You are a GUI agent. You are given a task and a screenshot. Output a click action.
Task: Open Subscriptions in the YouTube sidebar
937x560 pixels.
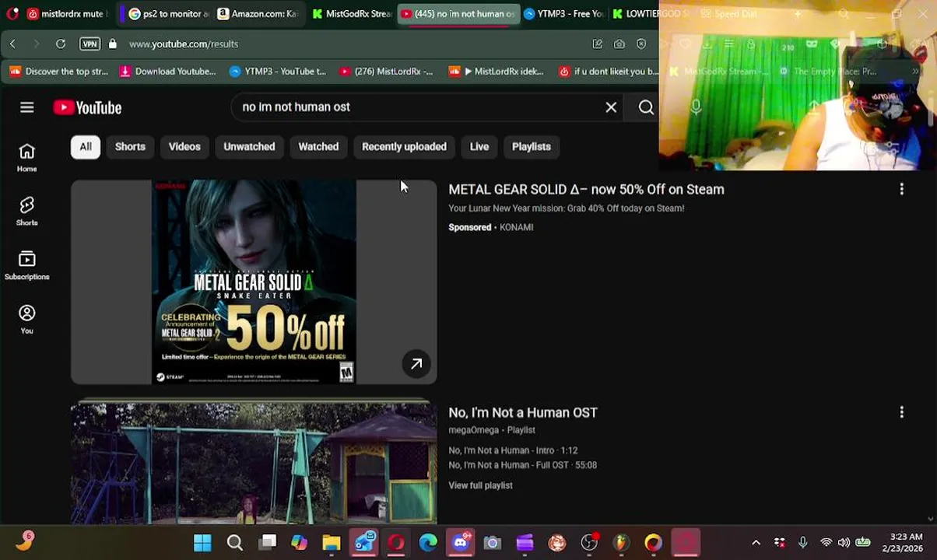[26, 265]
